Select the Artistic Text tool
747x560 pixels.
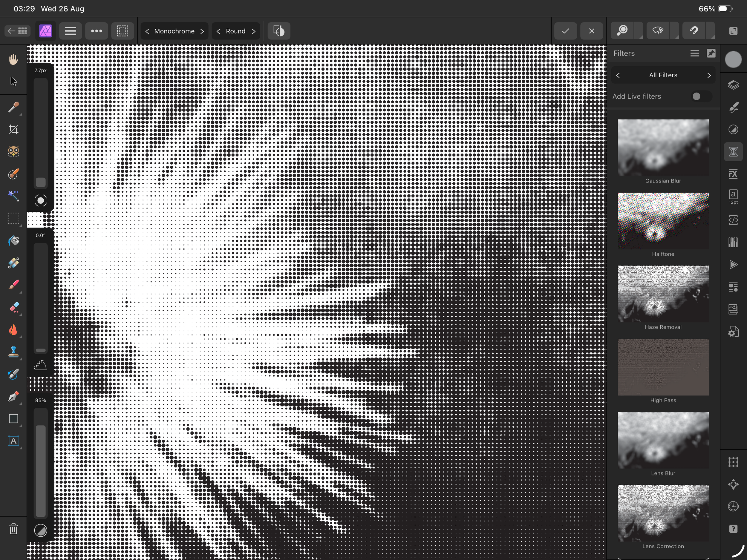(13, 441)
